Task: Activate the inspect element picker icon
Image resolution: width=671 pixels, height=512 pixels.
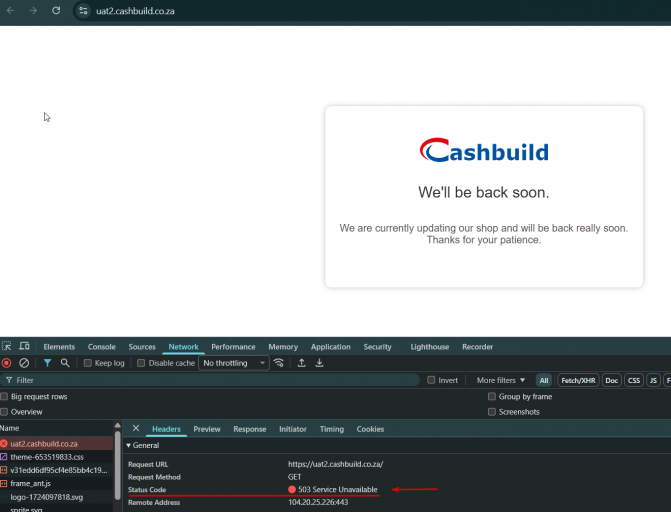Action: tap(6, 346)
